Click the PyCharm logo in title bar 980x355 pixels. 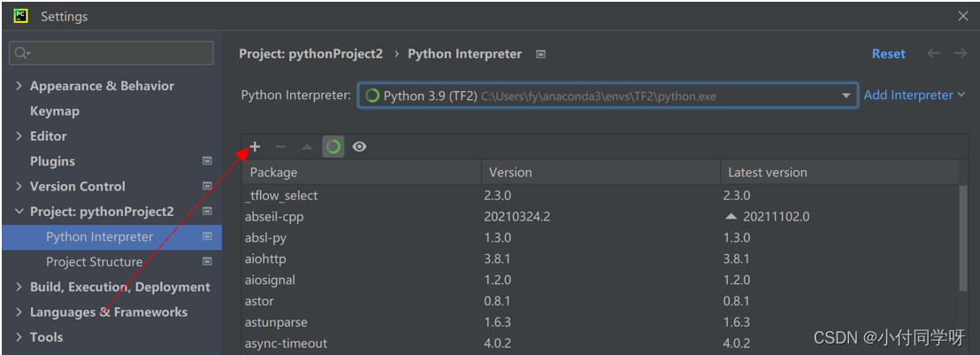[20, 16]
